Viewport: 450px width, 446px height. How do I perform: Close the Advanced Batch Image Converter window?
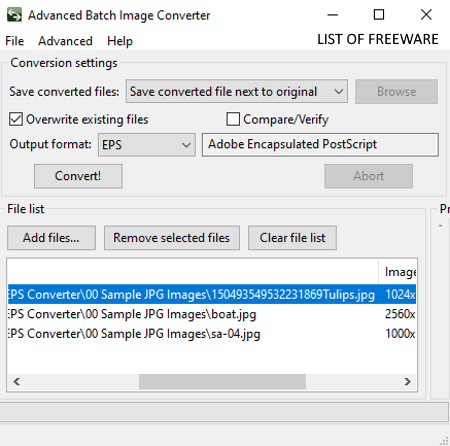pyautogui.click(x=426, y=15)
